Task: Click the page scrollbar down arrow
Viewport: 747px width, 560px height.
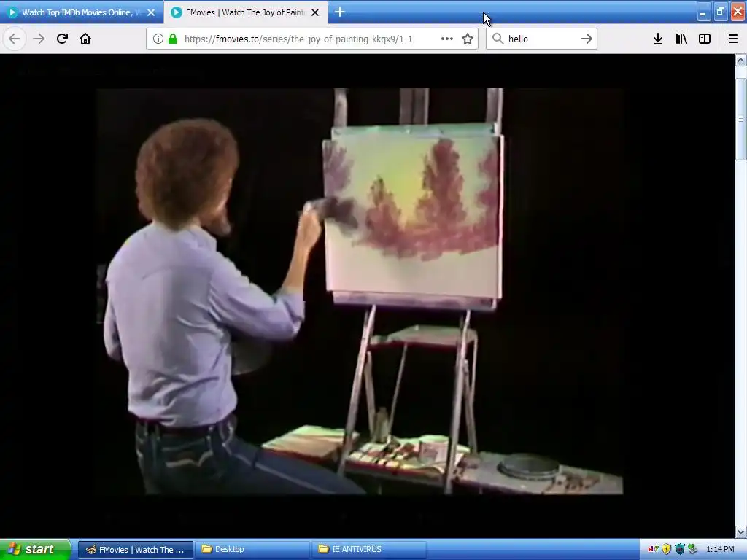Action: (741, 532)
